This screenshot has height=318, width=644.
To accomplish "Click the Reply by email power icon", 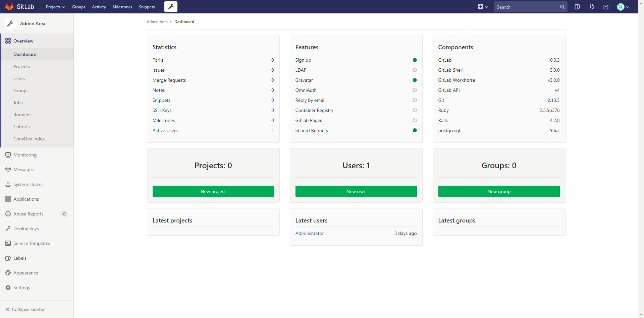I will pyautogui.click(x=415, y=100).
